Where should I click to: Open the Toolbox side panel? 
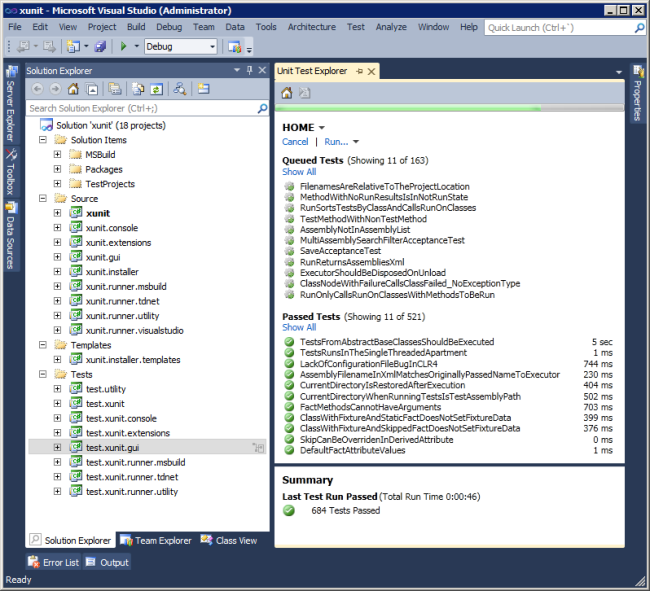[x=11, y=172]
